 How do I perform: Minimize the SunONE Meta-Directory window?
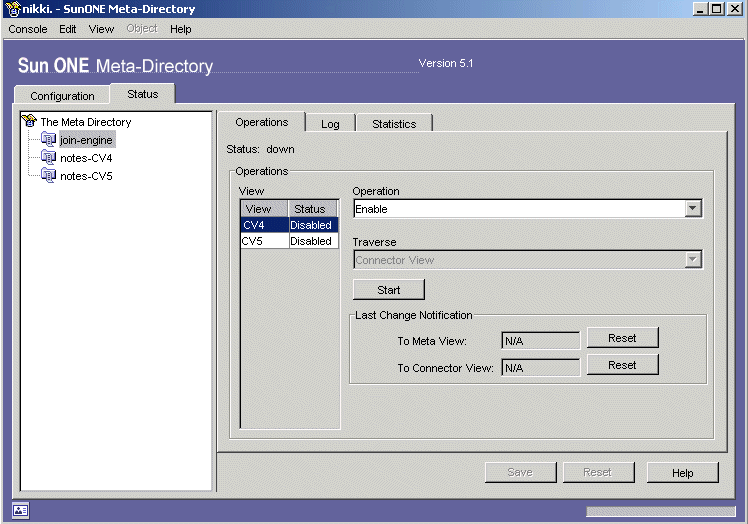[700, 9]
